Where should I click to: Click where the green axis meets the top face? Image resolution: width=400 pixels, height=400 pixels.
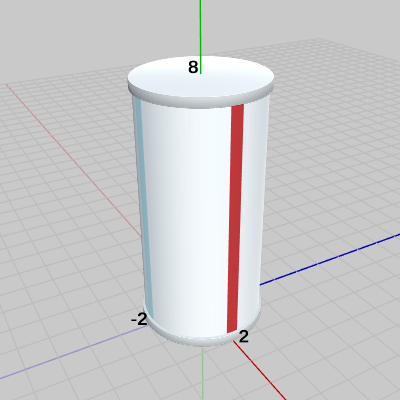[x=200, y=73]
